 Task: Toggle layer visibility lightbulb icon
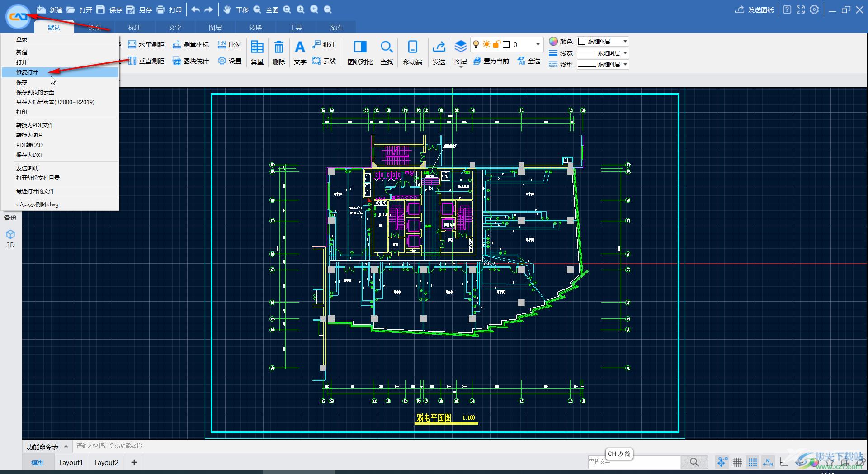point(476,44)
